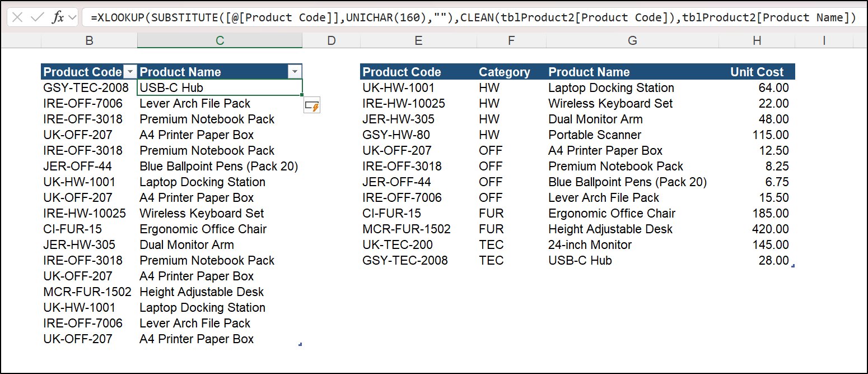Select Blue Ballpoint Pens (Pack 20) in column C
868x374 pixels.
(220, 166)
